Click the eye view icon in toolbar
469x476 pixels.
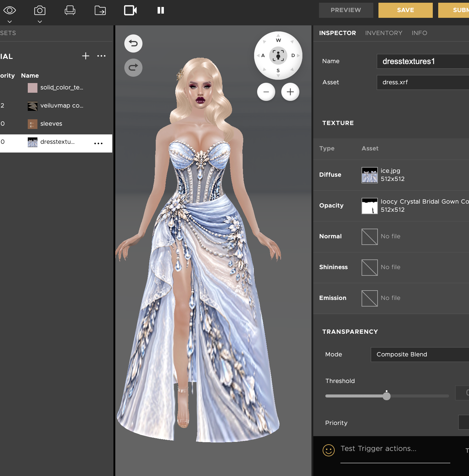pos(10,10)
